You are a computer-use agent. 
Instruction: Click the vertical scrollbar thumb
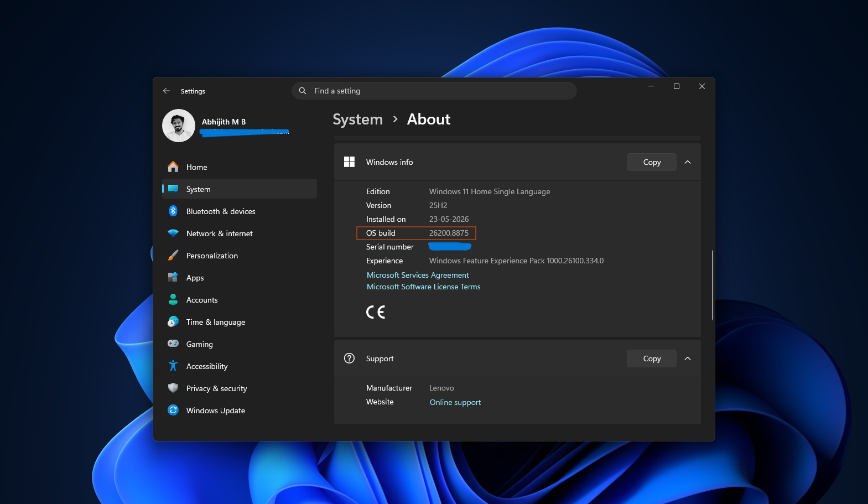[x=713, y=285]
